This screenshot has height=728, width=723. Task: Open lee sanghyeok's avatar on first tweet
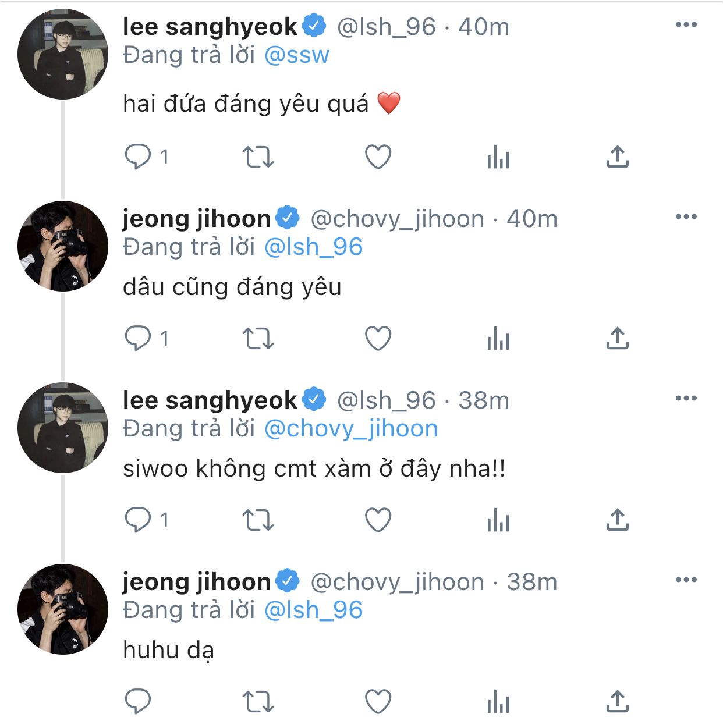click(63, 54)
